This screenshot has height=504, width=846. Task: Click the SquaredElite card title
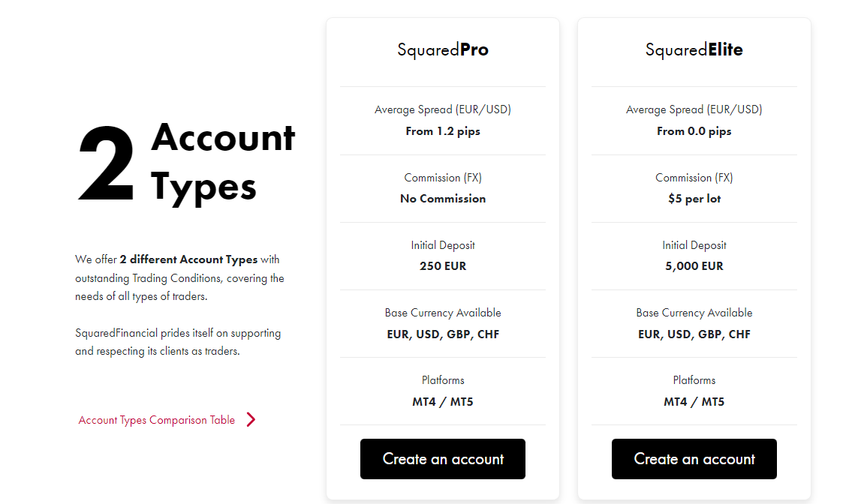[694, 49]
